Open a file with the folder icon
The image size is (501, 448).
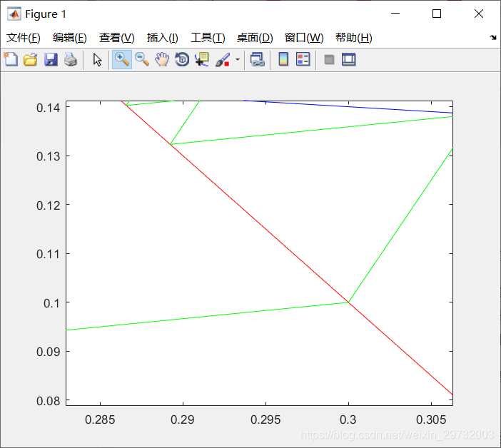click(31, 59)
